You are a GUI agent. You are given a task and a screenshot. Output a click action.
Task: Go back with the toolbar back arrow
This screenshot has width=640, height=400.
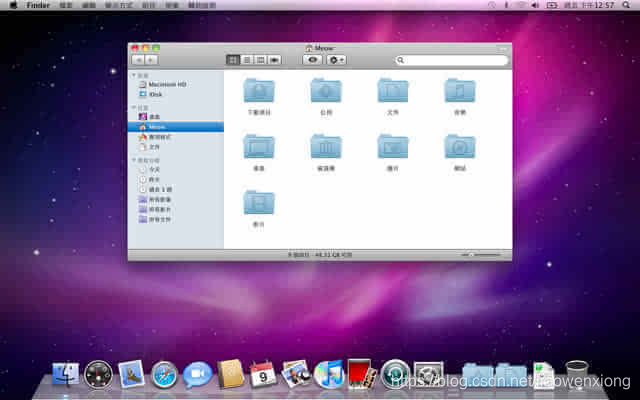(138, 60)
